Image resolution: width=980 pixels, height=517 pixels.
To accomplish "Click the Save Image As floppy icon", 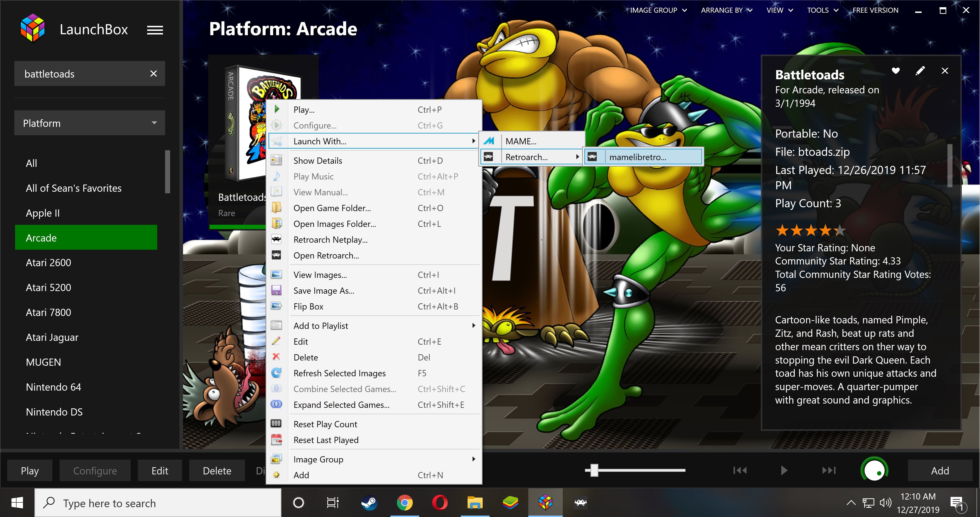I will point(276,291).
